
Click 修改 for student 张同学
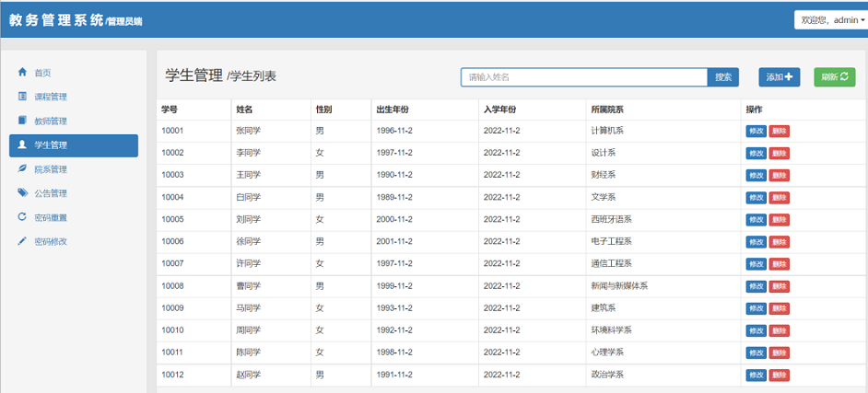click(756, 131)
